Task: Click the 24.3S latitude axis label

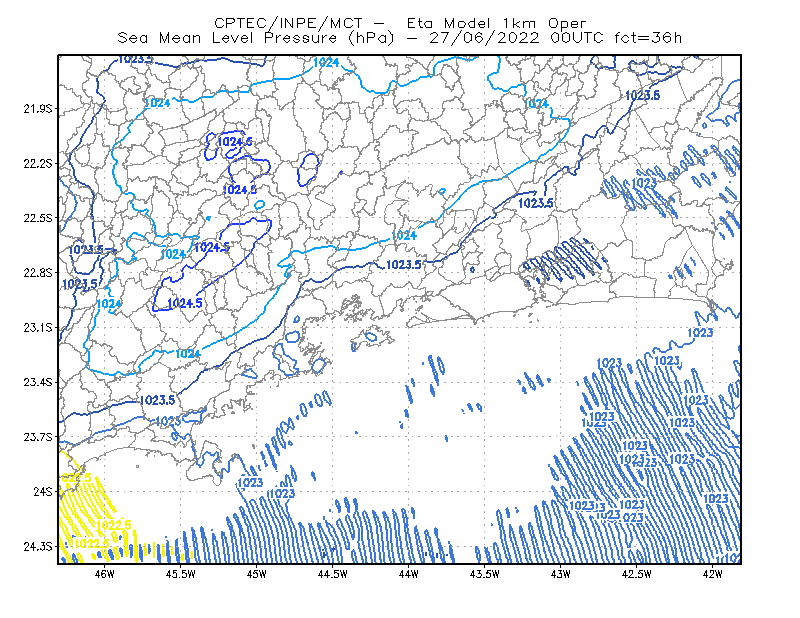Action: [x=37, y=546]
